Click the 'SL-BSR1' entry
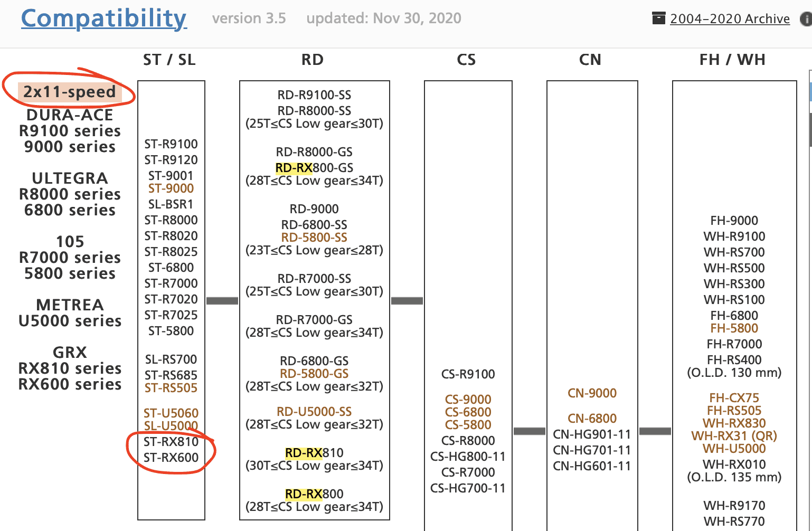Viewport: 812px width, 531px height. click(171, 204)
